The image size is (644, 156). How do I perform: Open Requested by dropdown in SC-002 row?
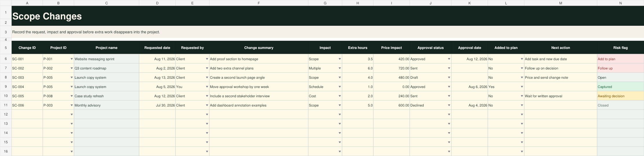pos(207,68)
